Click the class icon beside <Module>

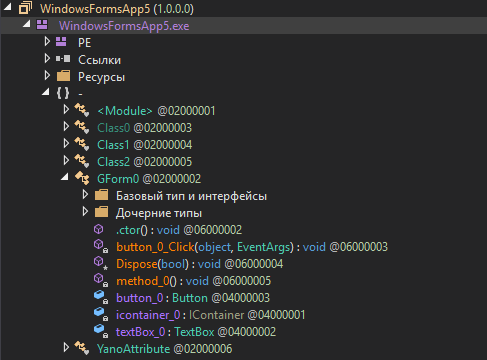pos(82,110)
